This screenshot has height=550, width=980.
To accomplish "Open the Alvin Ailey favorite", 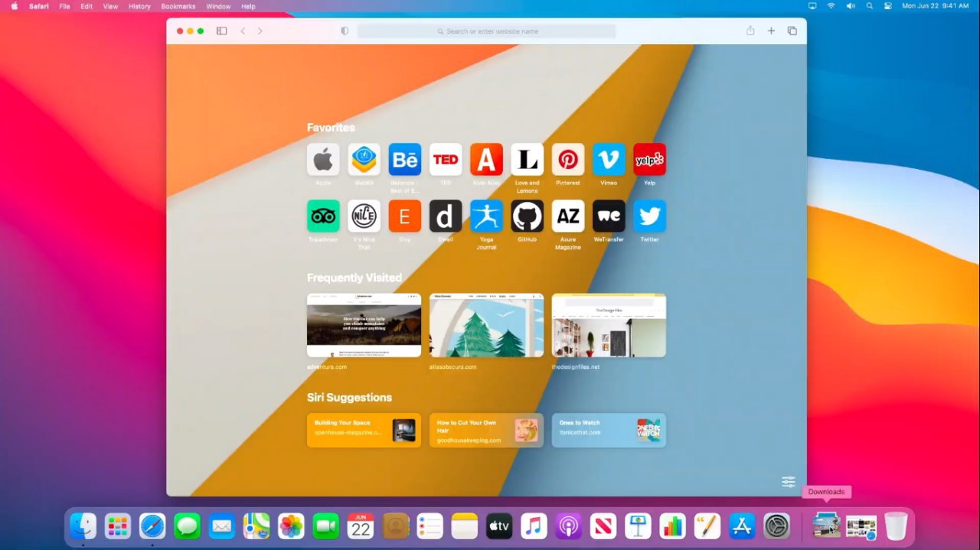I will tap(486, 159).
